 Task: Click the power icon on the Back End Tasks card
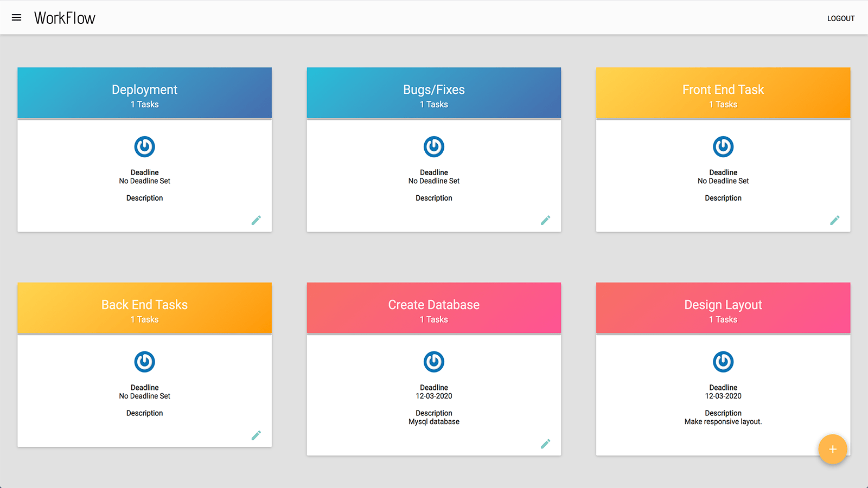coord(144,362)
